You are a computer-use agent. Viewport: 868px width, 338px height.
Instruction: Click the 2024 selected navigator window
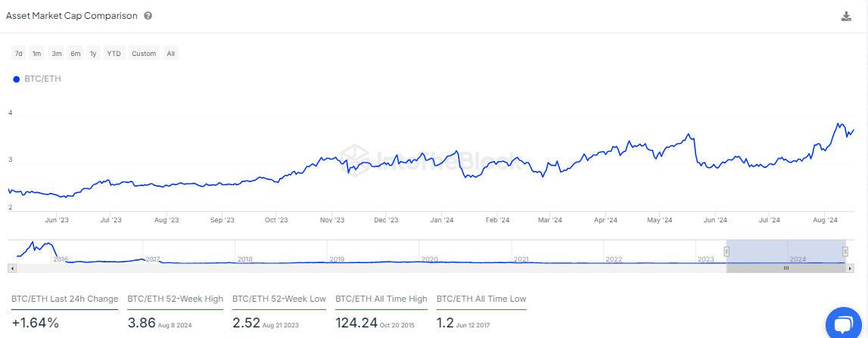coord(786,252)
